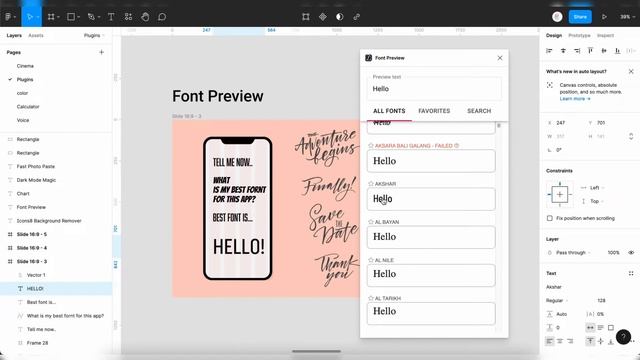This screenshot has height=360, width=640.
Task: Click the Preview text input field
Action: (x=434, y=89)
